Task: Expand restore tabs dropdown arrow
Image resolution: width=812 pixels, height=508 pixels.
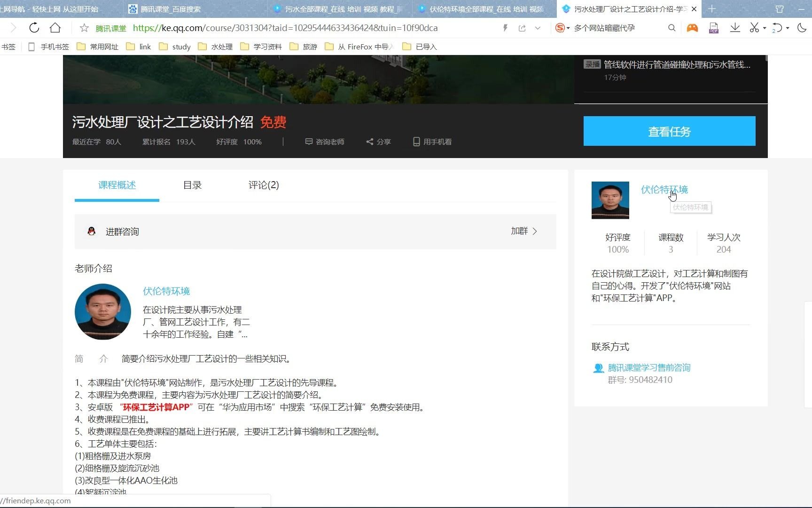Action: (x=788, y=28)
